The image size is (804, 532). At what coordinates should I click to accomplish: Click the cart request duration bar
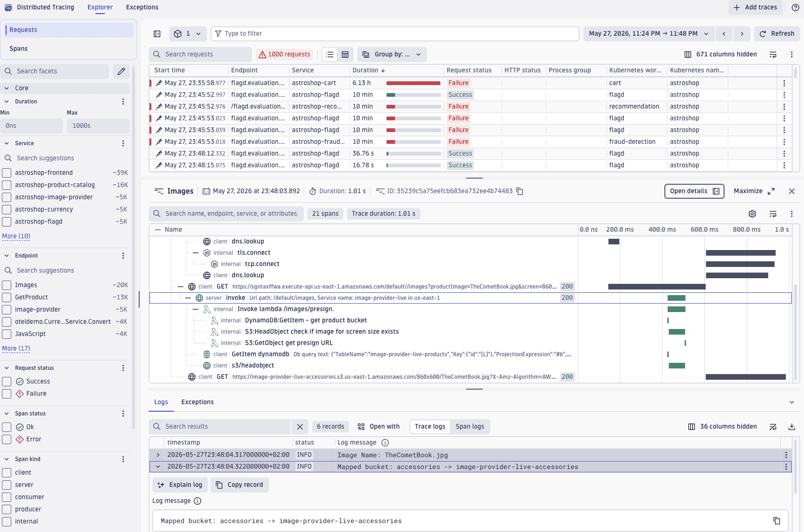[x=413, y=83]
